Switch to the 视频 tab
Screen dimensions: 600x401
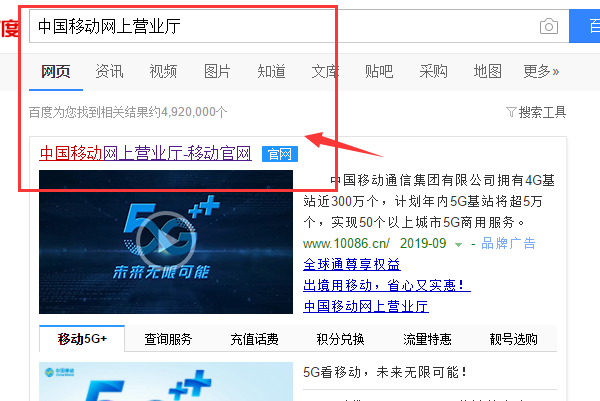tap(163, 72)
